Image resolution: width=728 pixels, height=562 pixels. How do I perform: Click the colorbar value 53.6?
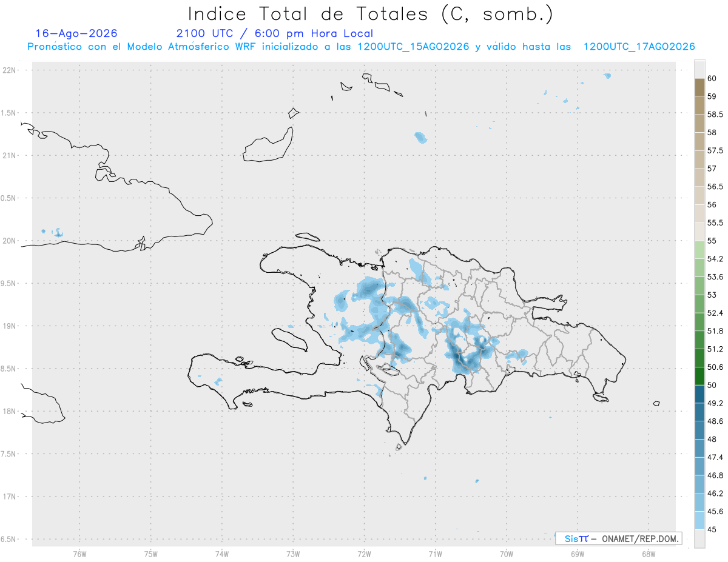[715, 277]
